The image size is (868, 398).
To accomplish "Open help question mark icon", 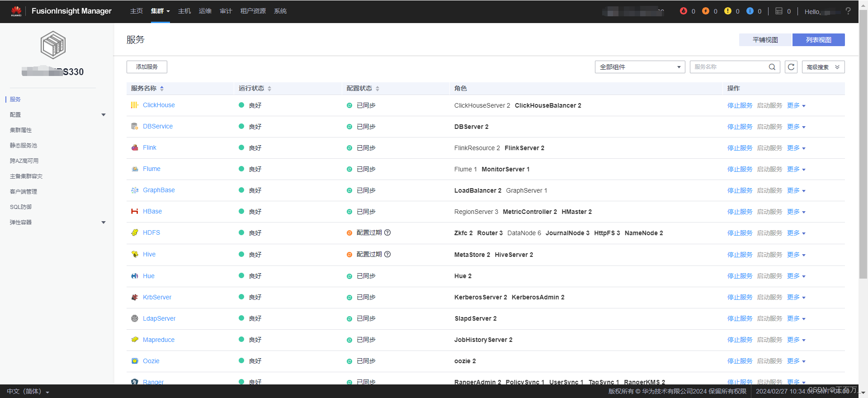I will [848, 11].
